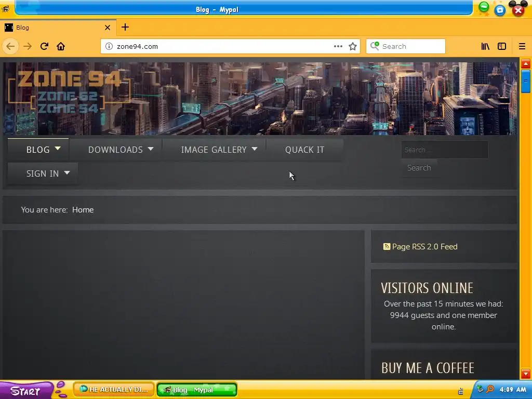The width and height of the screenshot is (532, 399).
Task: Show site information icon in address bar
Action: 109,46
